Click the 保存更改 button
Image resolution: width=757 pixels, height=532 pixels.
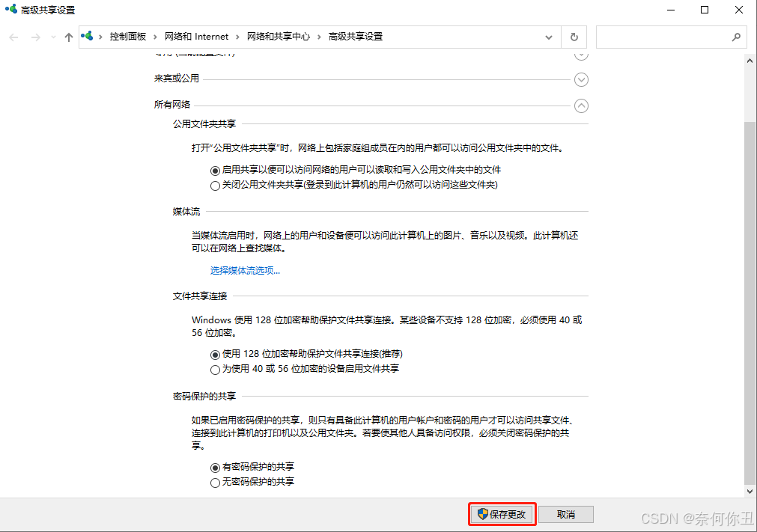click(x=502, y=515)
